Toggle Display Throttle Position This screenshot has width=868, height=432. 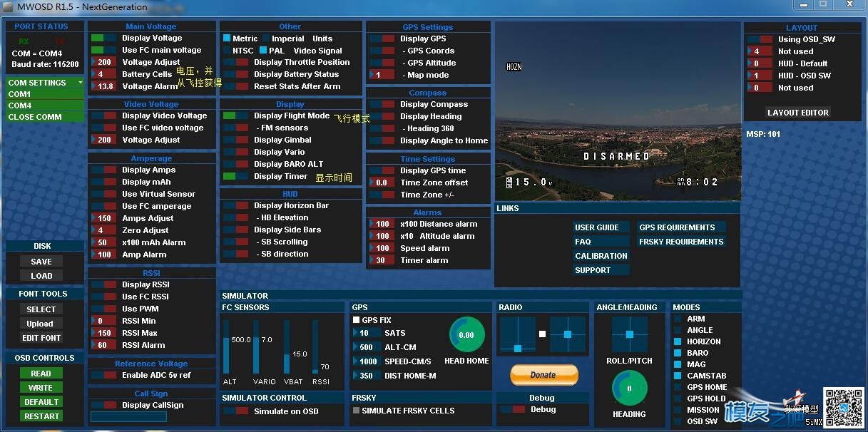click(236, 62)
